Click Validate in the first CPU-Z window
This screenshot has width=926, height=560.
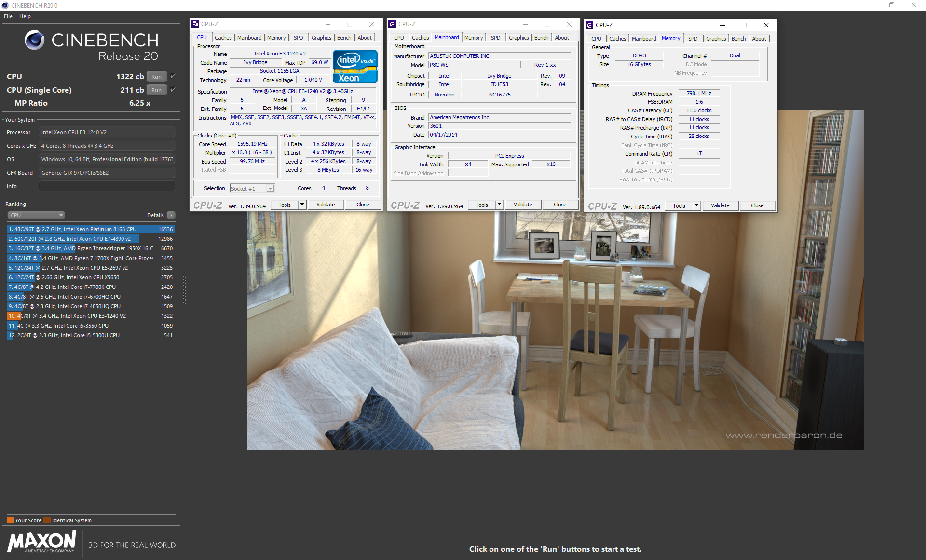click(x=326, y=205)
